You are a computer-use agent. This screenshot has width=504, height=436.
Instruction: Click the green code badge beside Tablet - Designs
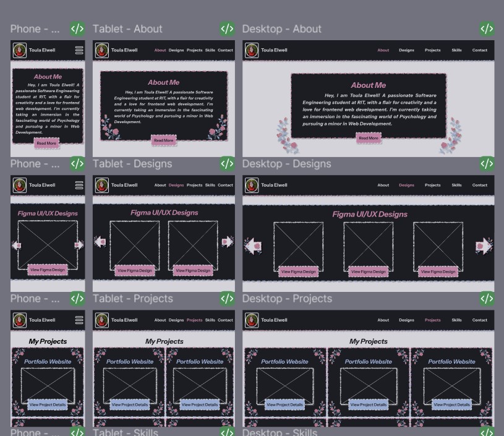click(227, 163)
